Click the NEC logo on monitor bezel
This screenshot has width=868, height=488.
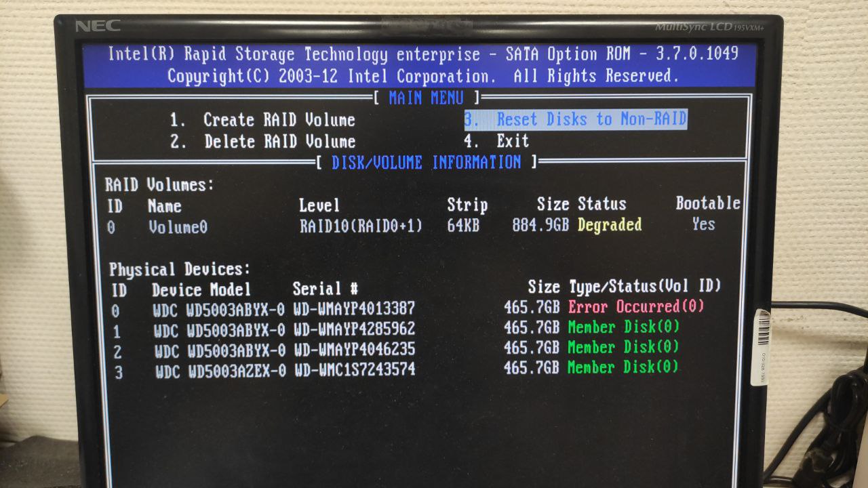coord(98,26)
